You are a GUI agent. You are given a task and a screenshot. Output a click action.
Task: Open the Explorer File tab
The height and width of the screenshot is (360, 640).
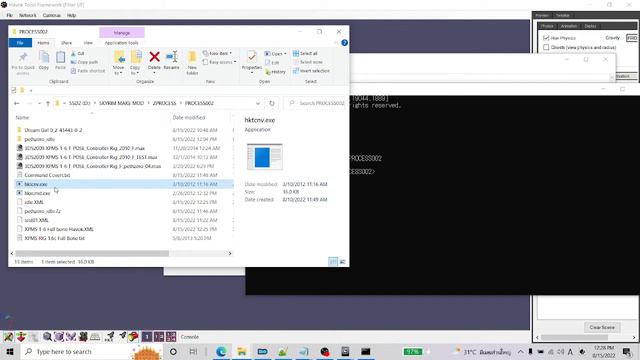(20, 42)
